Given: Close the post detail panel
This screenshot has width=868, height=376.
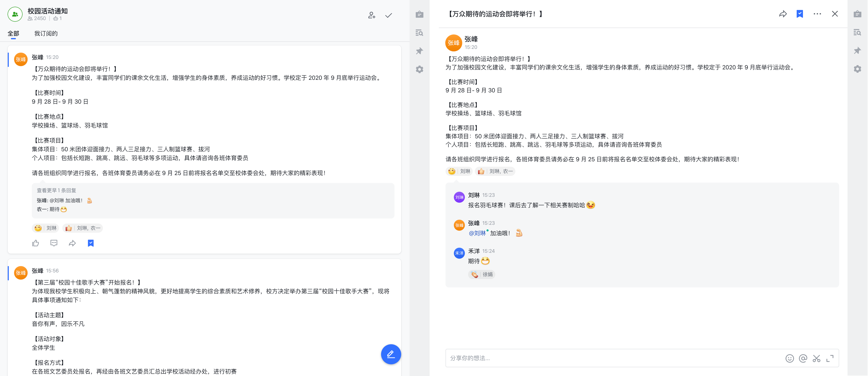Looking at the screenshot, I should point(835,14).
